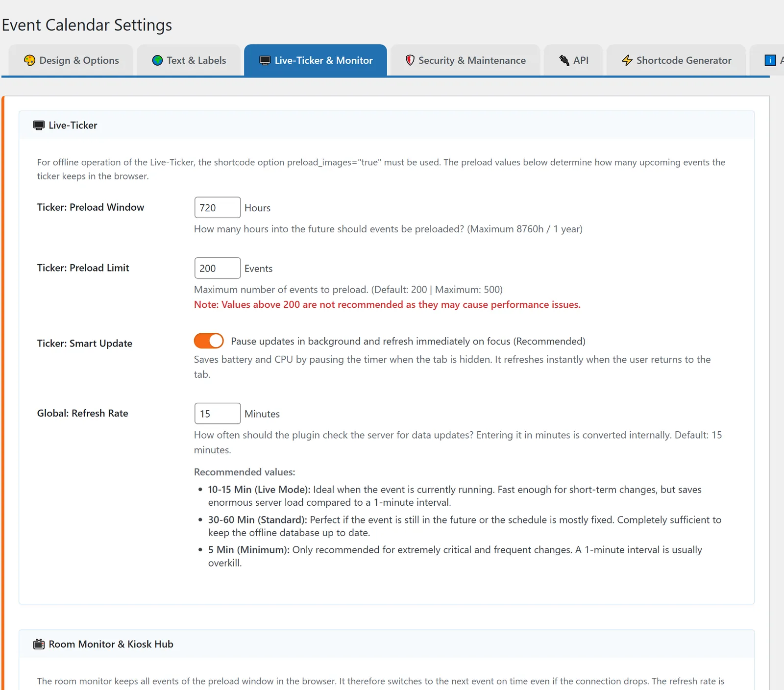Screen dimensions: 784x690
Task: Open the Design & Options tab
Action: (x=71, y=60)
